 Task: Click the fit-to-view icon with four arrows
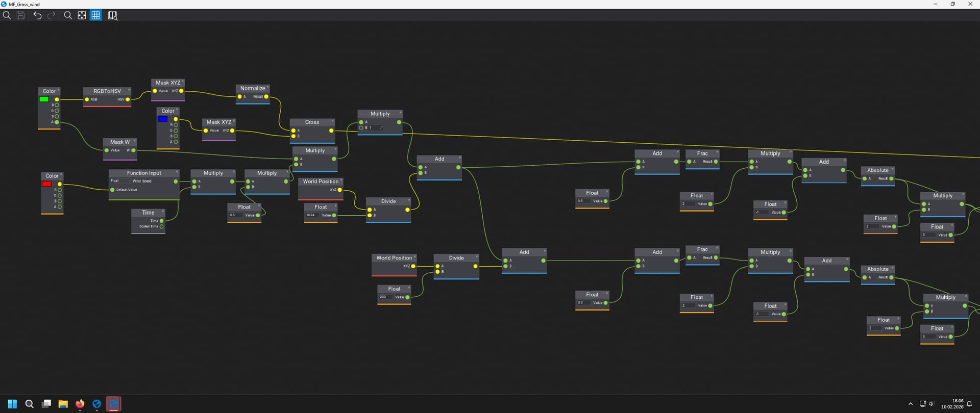tap(82, 15)
